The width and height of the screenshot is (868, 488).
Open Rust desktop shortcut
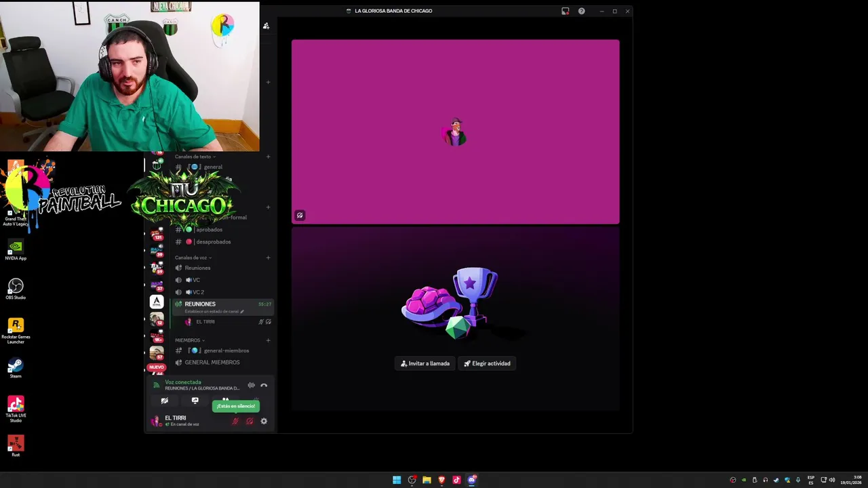(16, 445)
